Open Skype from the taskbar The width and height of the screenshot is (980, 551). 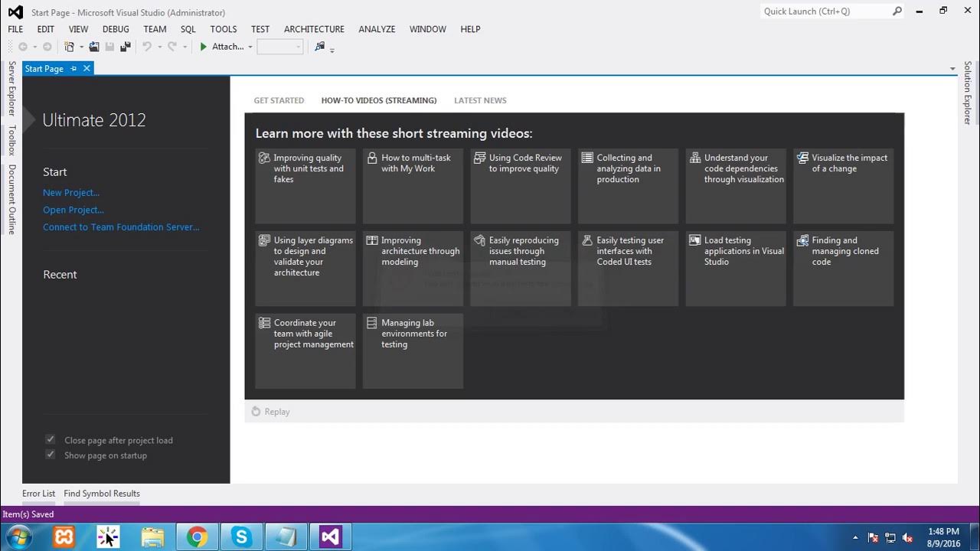(242, 537)
